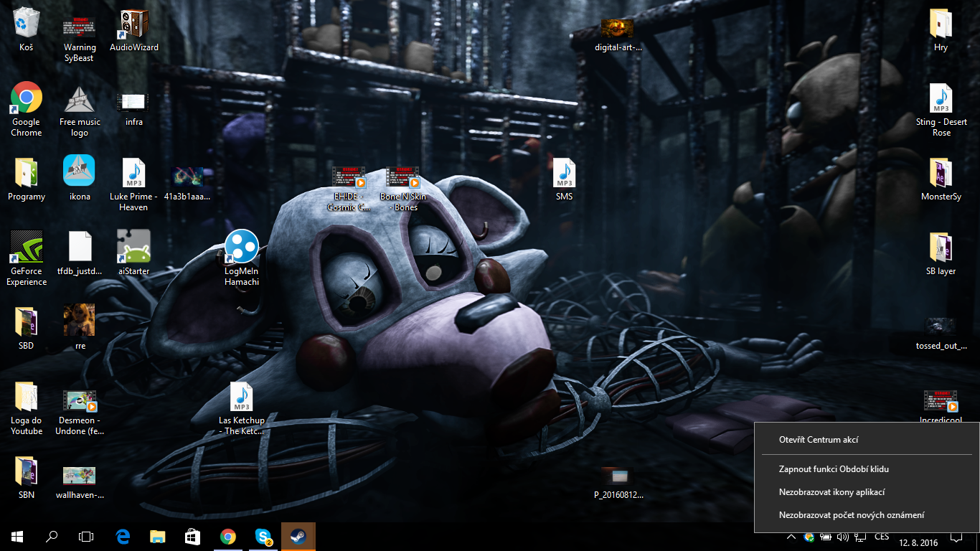Select the AudioWizard desktop shortcut
The image size is (980, 551).
(134, 31)
